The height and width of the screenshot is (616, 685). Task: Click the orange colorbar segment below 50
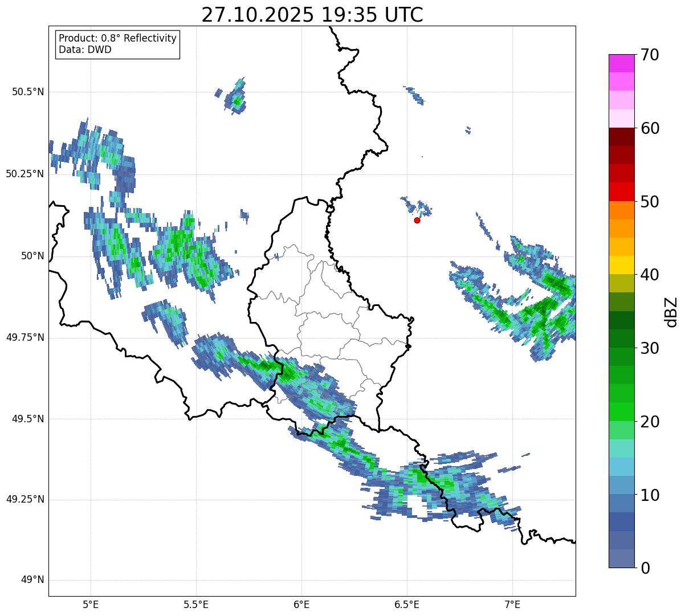(x=621, y=210)
